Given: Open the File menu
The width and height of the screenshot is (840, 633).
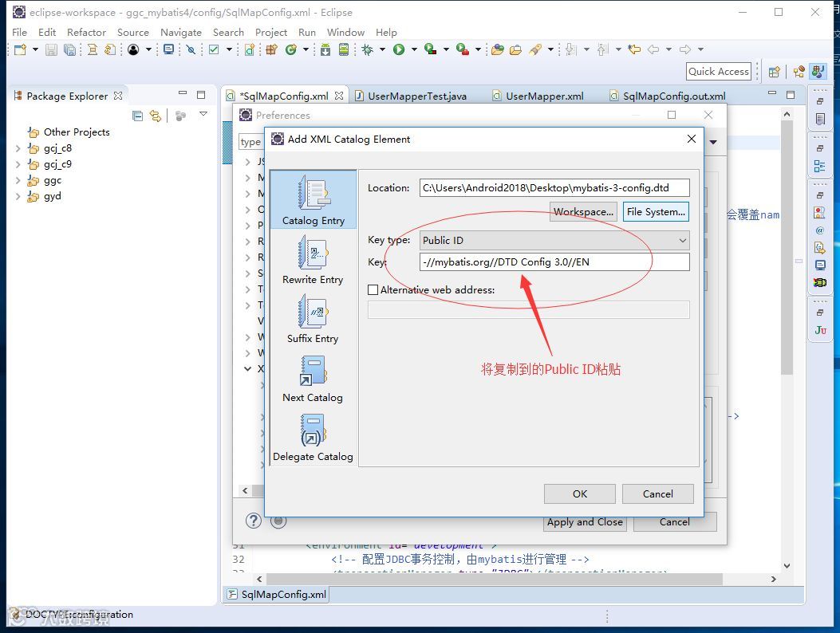Looking at the screenshot, I should coord(19,33).
